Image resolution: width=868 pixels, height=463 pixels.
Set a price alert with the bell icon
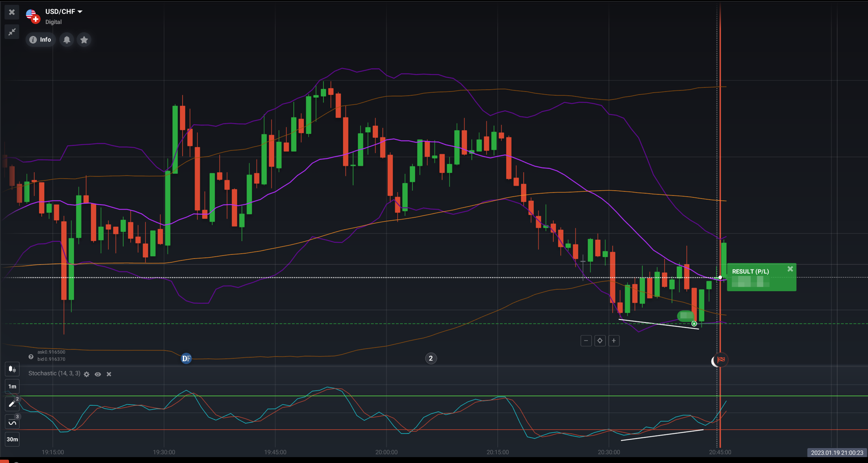[67, 40]
